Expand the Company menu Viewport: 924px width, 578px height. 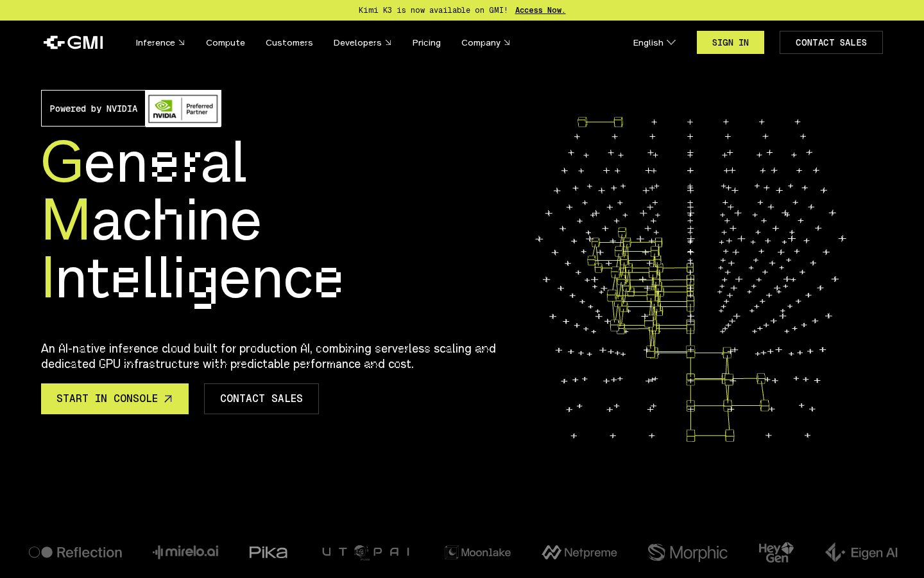pyautogui.click(x=485, y=42)
